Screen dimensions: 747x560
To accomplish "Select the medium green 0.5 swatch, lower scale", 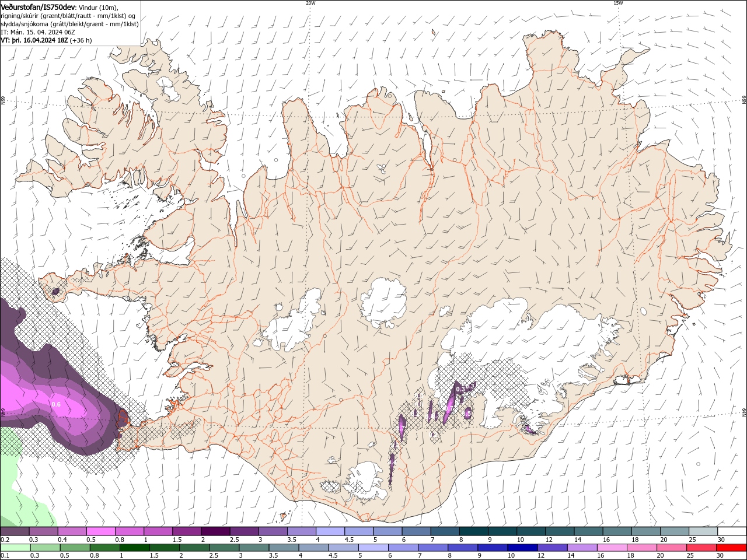I will [x=74, y=548].
